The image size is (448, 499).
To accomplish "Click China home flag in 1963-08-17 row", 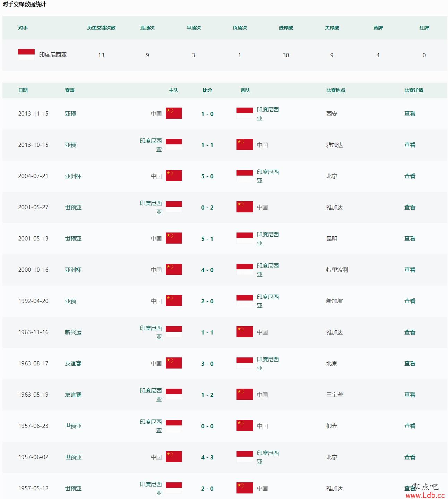I will (x=174, y=363).
